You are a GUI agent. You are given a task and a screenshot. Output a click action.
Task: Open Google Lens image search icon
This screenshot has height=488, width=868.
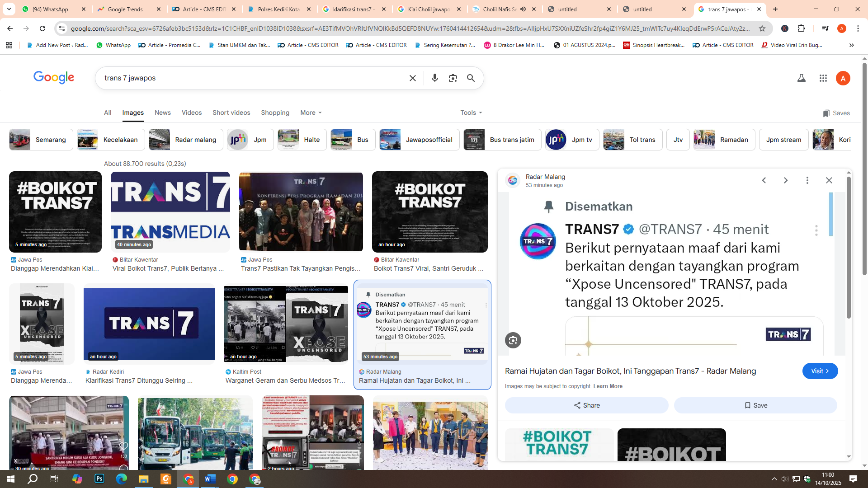tap(453, 78)
